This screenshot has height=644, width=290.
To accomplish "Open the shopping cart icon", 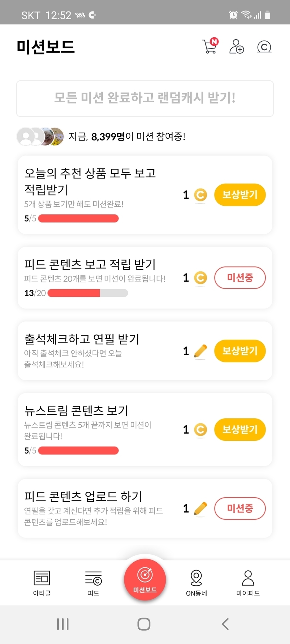I will 210,46.
